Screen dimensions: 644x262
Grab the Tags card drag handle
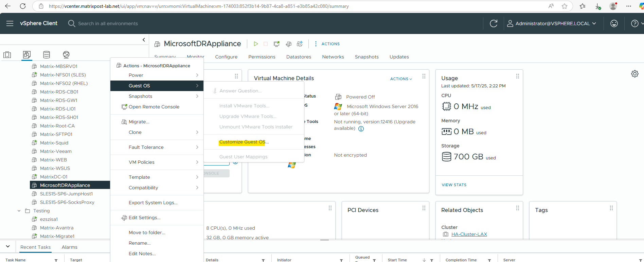point(611,208)
